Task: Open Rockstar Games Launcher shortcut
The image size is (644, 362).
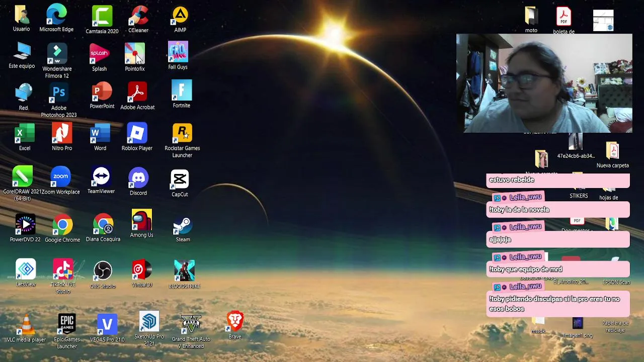Action: [182, 134]
